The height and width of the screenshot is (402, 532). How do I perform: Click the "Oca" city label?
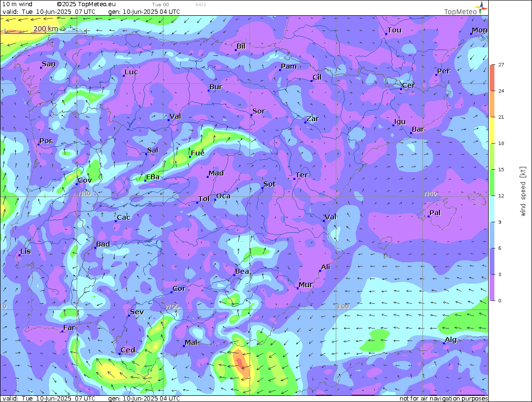pyautogui.click(x=223, y=196)
